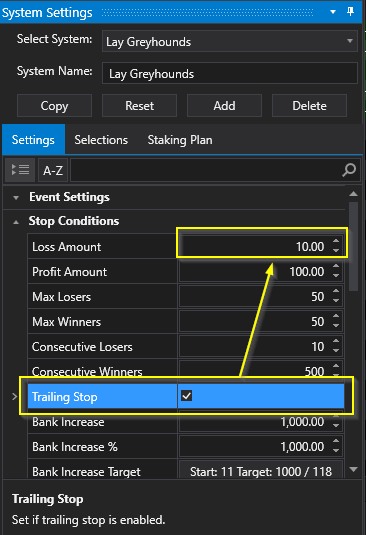Click the Profit Amount value 100.00

tap(307, 272)
